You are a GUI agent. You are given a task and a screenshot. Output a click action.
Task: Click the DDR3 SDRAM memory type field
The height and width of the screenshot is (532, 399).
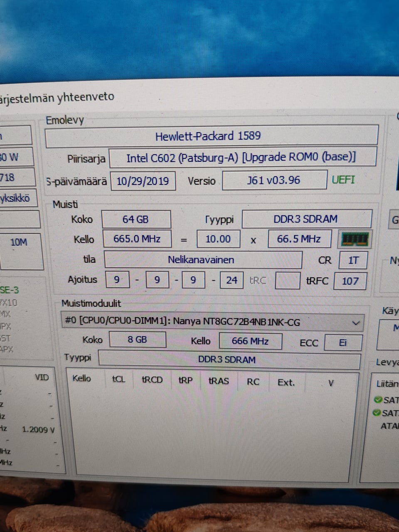pos(307,219)
